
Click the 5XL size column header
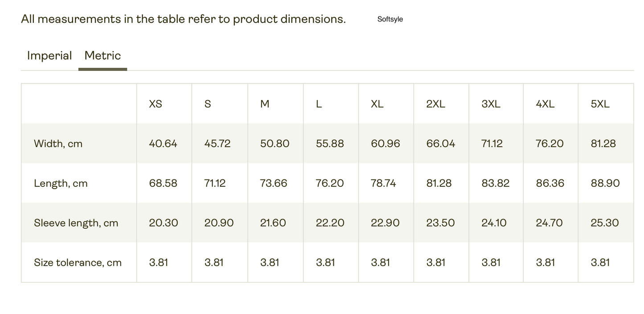600,104
